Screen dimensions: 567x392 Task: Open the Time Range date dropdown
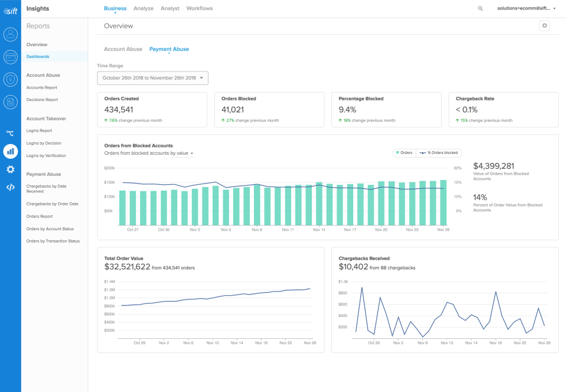point(152,78)
